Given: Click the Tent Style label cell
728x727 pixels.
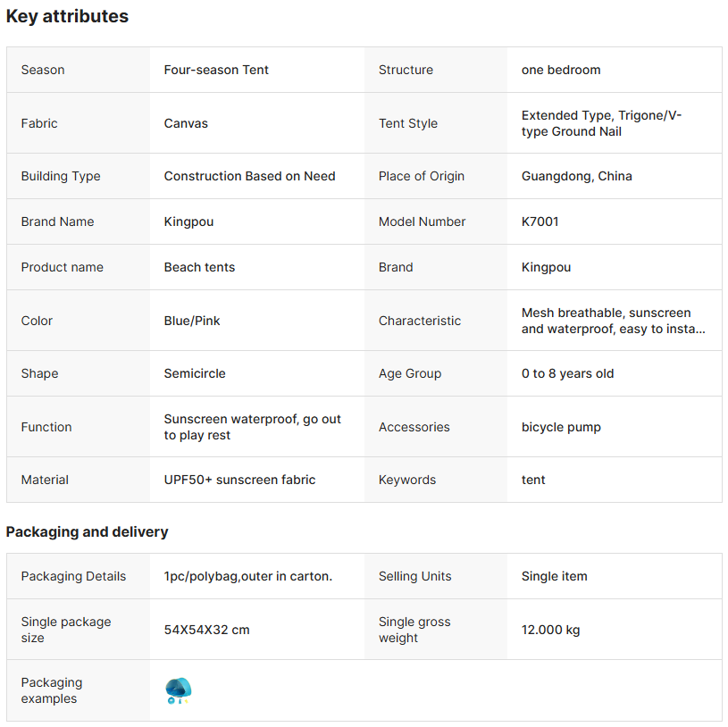Looking at the screenshot, I should coord(408,123).
